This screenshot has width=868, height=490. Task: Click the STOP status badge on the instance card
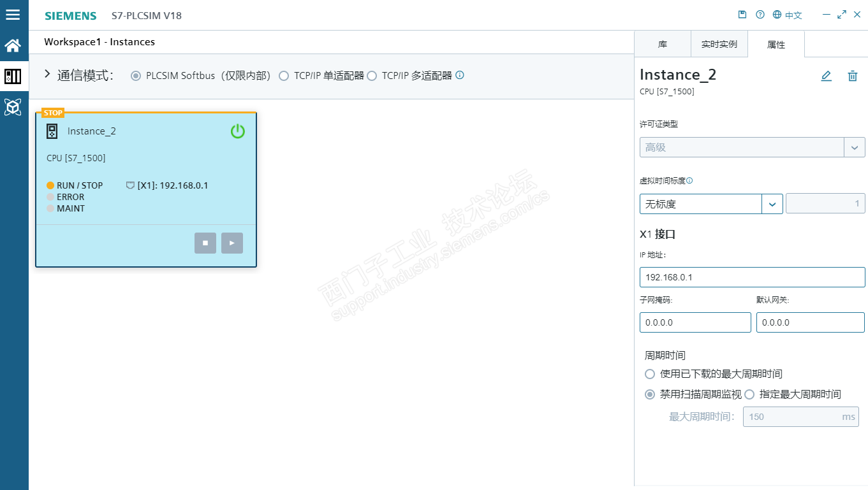tap(53, 113)
